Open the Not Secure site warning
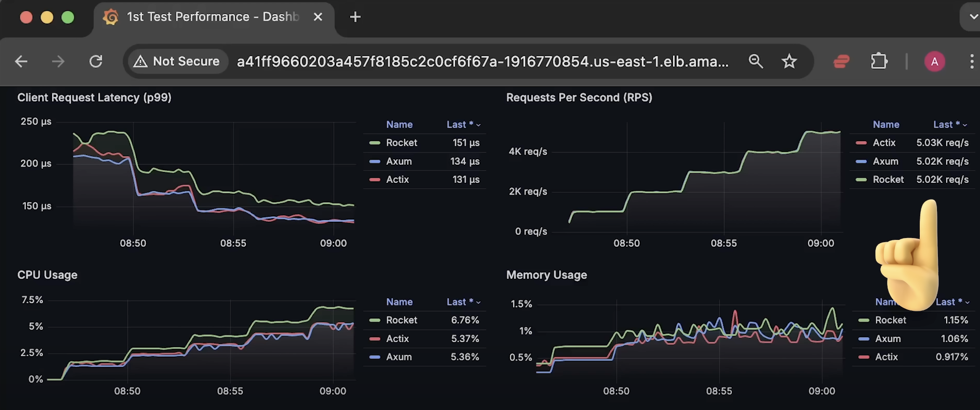 (x=177, y=61)
